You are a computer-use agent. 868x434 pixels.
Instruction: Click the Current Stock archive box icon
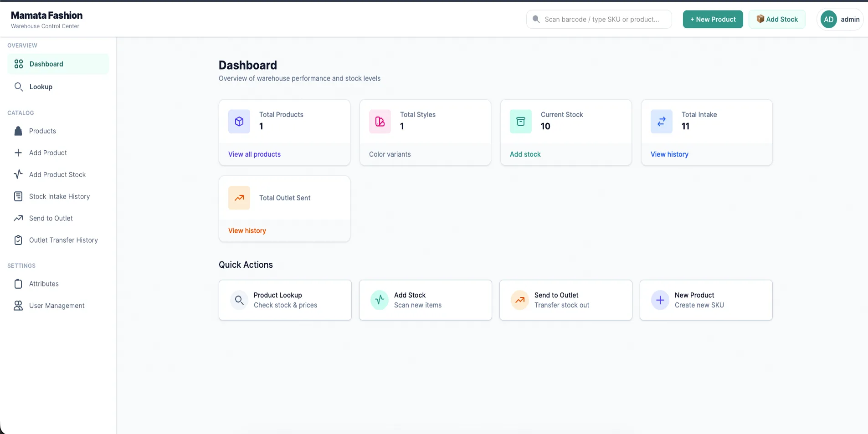[x=520, y=122]
